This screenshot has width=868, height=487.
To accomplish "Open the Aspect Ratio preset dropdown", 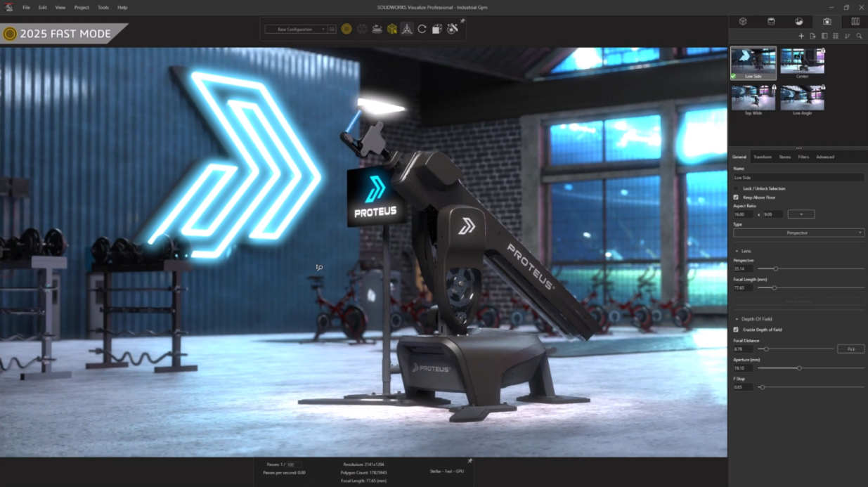I will 801,214.
